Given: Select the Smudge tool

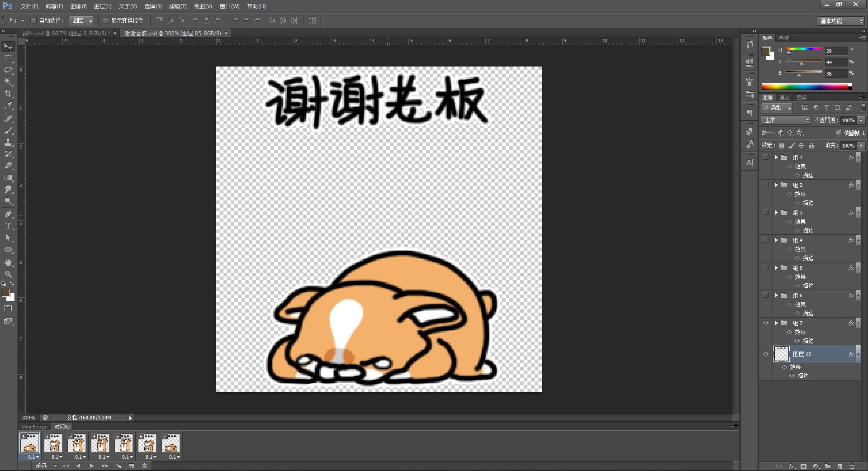Looking at the screenshot, I should (x=8, y=189).
